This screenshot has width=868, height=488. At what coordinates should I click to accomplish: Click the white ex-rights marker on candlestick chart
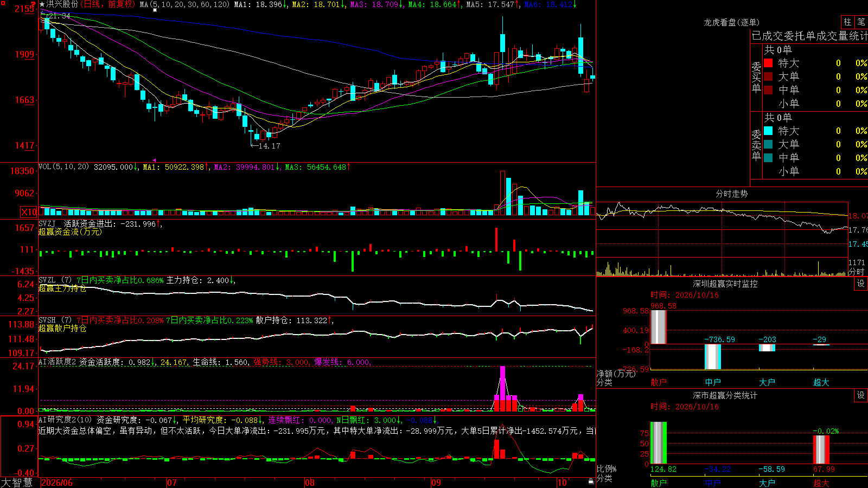point(155,10)
